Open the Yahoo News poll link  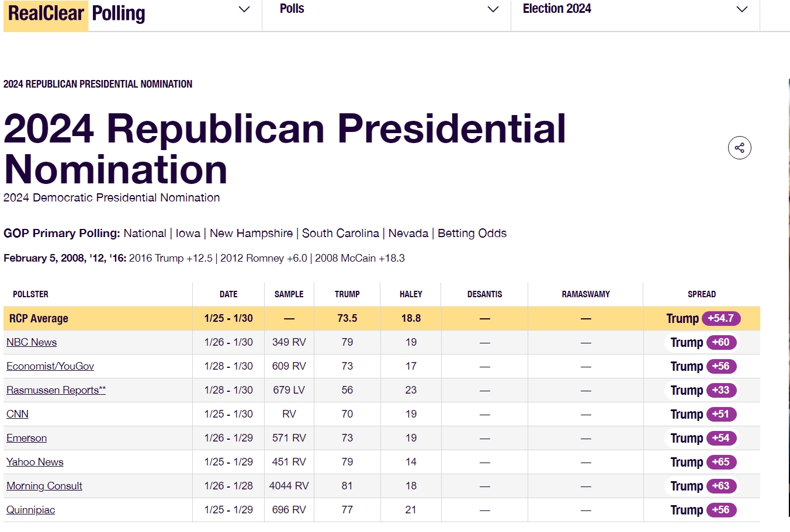point(35,462)
